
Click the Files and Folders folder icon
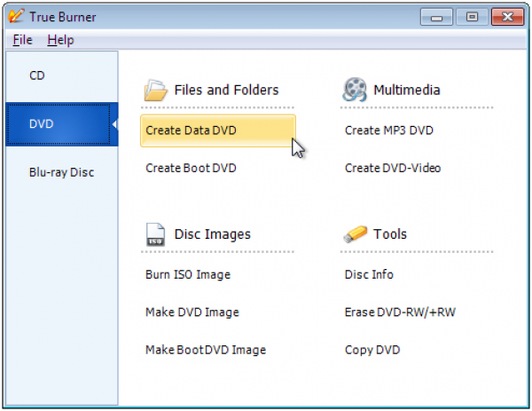(155, 90)
